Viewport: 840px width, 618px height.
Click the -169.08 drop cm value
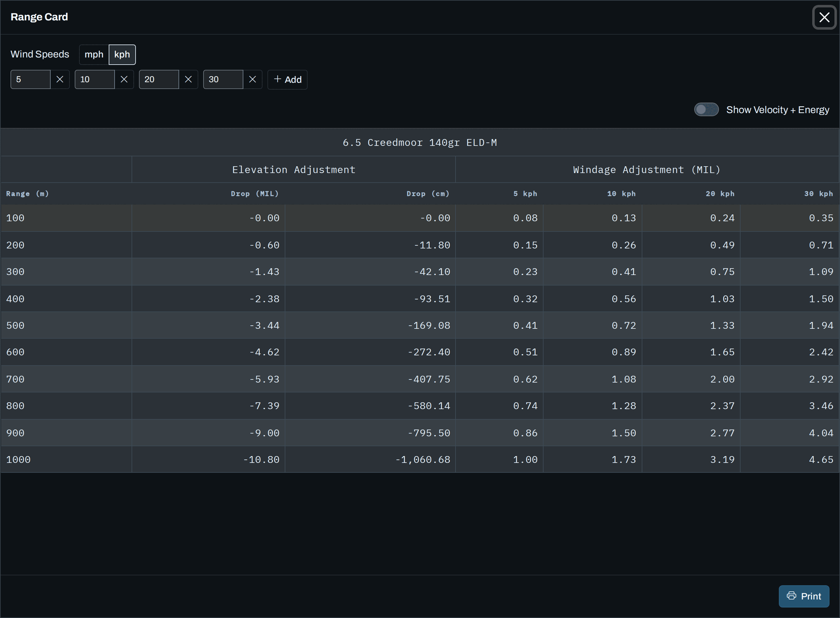(x=429, y=325)
